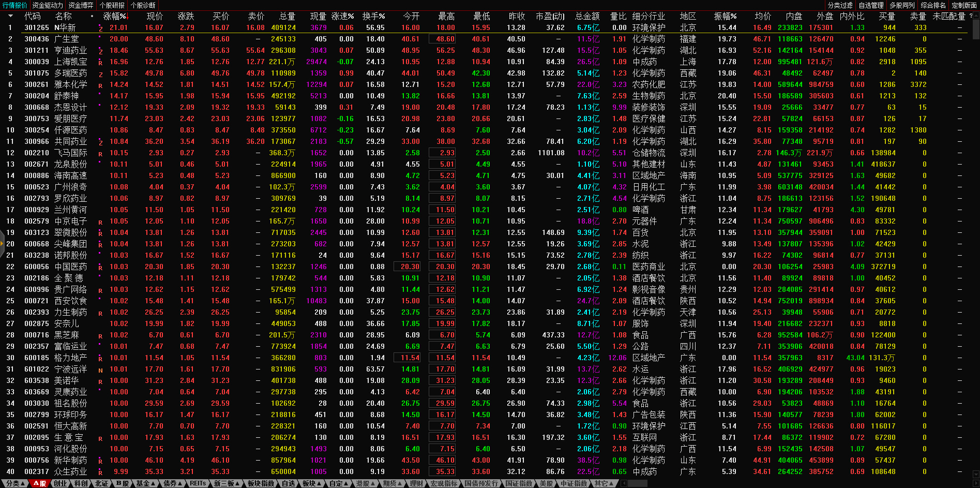
Task: Switch to the 资金驱动力 tab
Action: pos(48,5)
